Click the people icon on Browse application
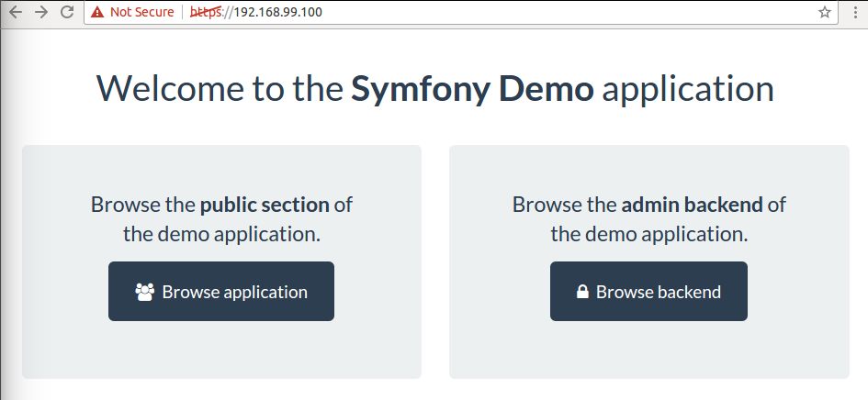The height and width of the screenshot is (400, 868). (x=144, y=292)
